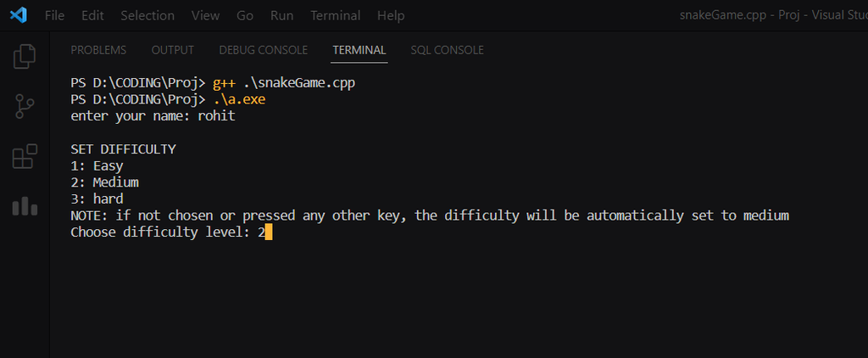The image size is (868, 358).
Task: Open the Help menu
Action: point(391,15)
